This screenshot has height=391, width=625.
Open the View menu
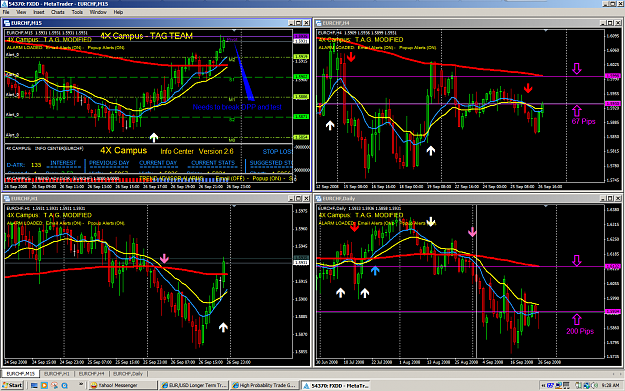click(x=21, y=12)
